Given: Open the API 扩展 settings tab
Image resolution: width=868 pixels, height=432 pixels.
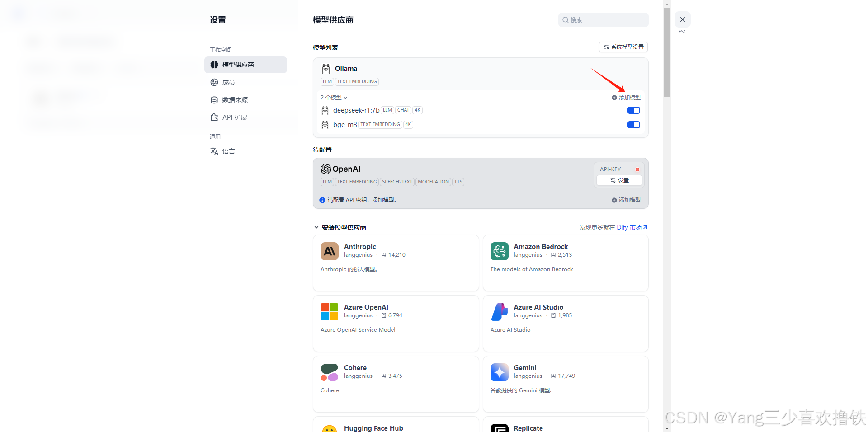Looking at the screenshot, I should [x=245, y=117].
